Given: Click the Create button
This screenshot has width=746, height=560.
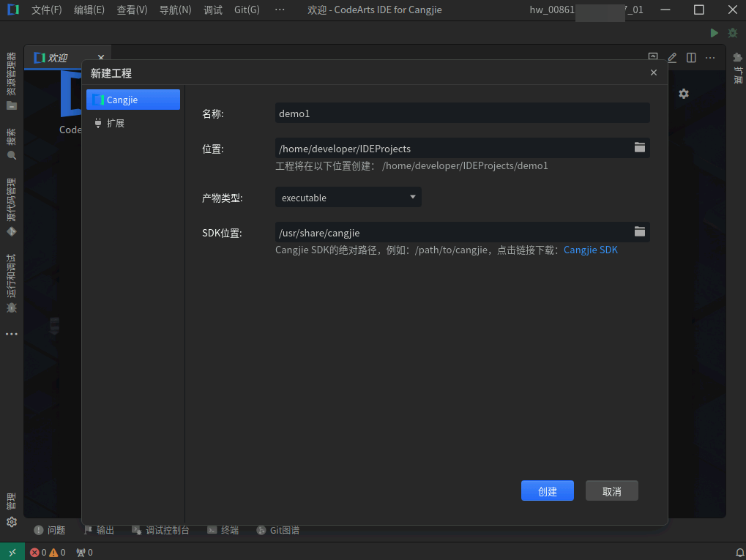Looking at the screenshot, I should [x=547, y=491].
